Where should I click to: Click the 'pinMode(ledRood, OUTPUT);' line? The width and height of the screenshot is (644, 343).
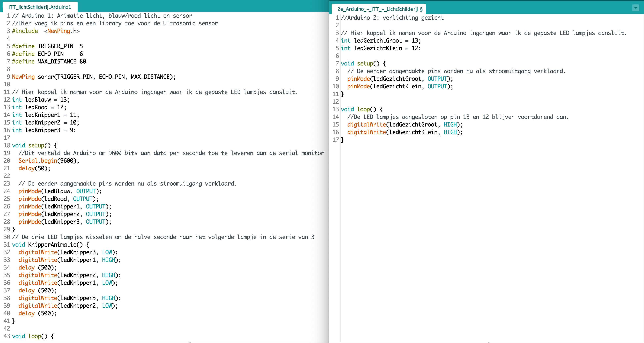(x=58, y=199)
